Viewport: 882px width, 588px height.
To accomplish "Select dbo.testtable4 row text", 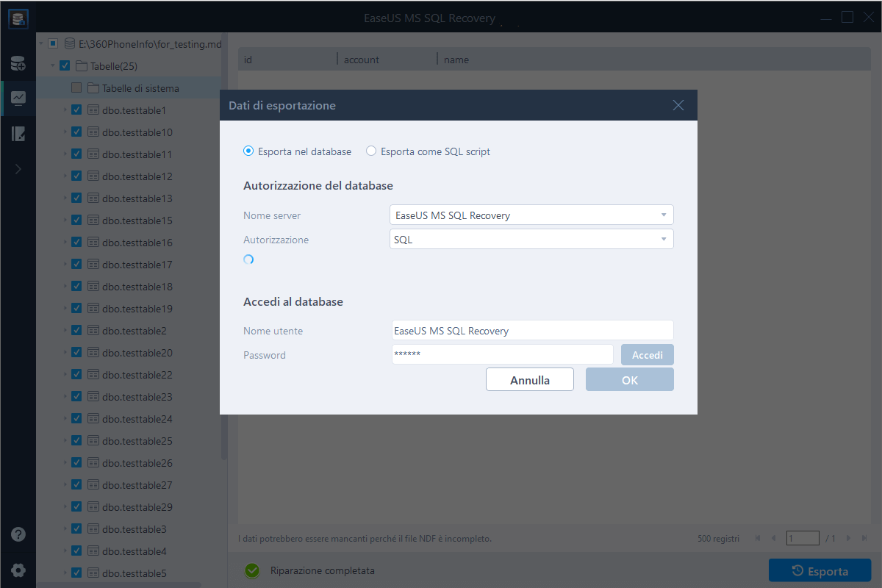I will [135, 551].
